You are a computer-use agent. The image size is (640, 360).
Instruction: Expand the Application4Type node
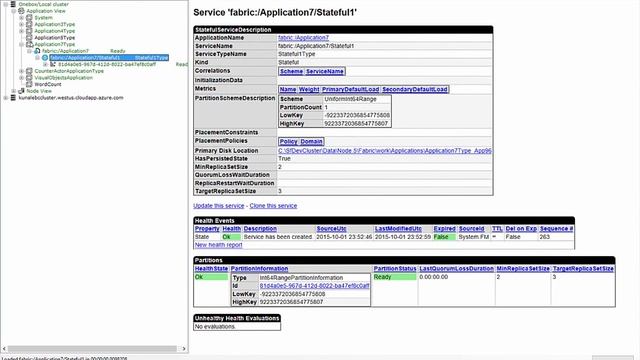click(22, 31)
